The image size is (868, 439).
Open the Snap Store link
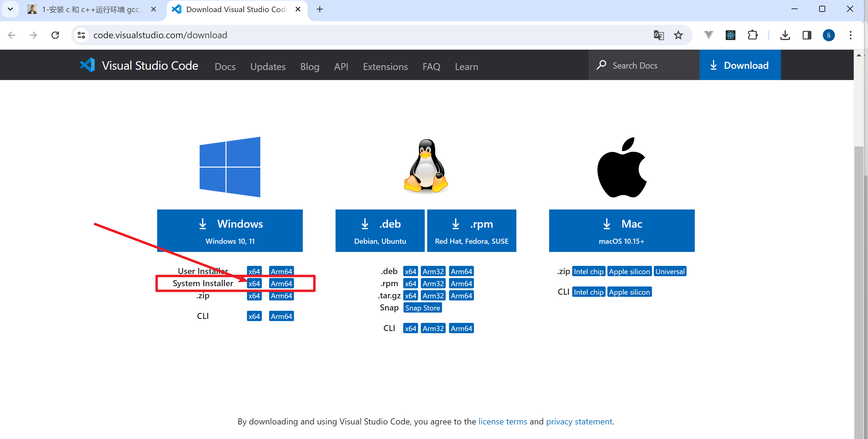[x=422, y=308]
